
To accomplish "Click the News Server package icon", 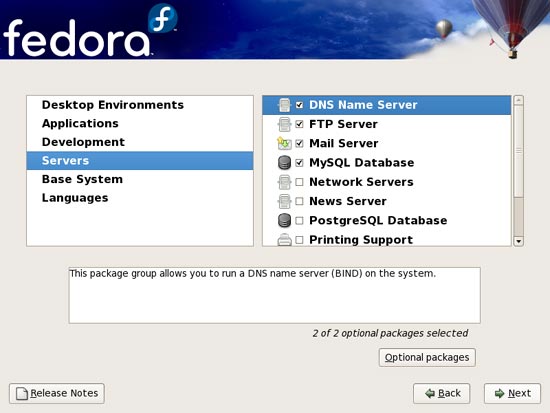I will point(284,201).
